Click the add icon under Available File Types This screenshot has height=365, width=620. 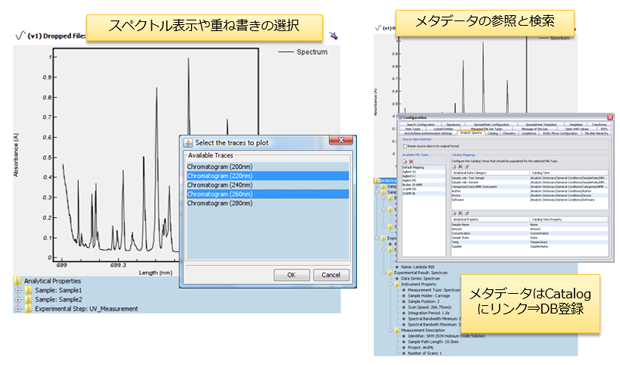(405, 162)
